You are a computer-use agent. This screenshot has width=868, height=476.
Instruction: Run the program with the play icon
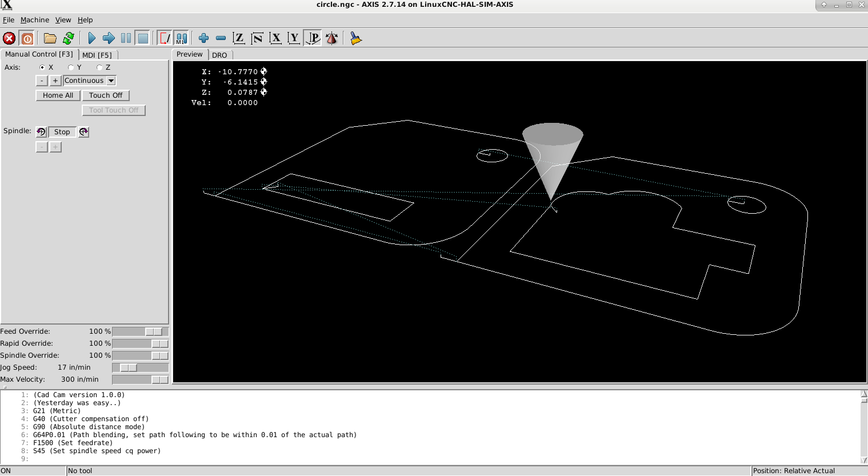click(91, 38)
